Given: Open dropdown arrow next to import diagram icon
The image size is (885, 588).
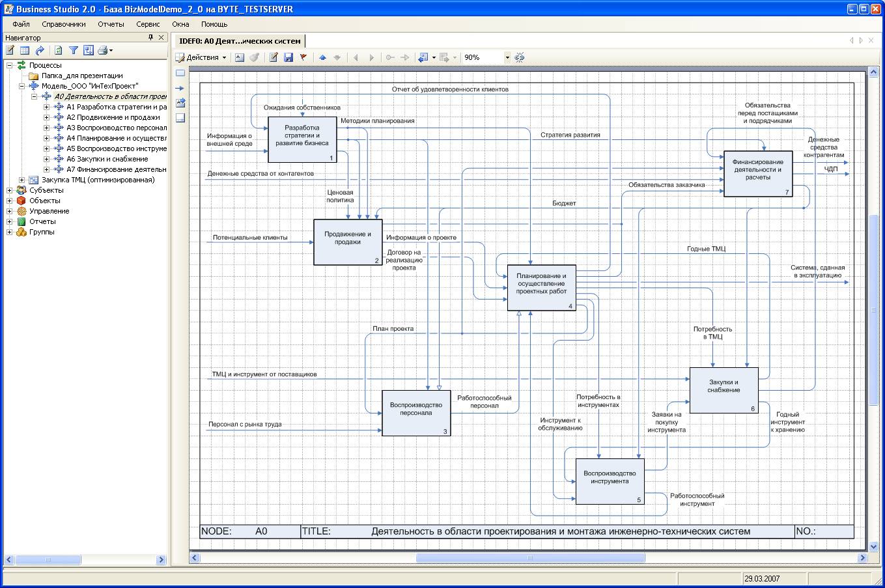Looking at the screenshot, I should click(x=434, y=57).
